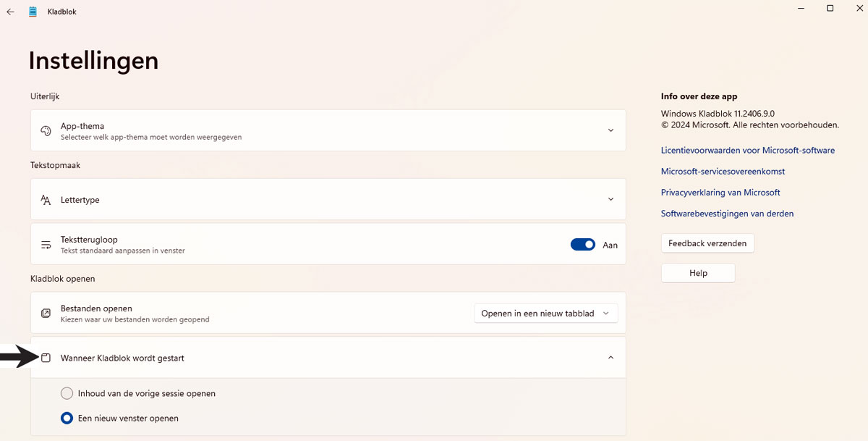Click the Bestanden openen icon
This screenshot has width=868, height=441.
click(46, 314)
